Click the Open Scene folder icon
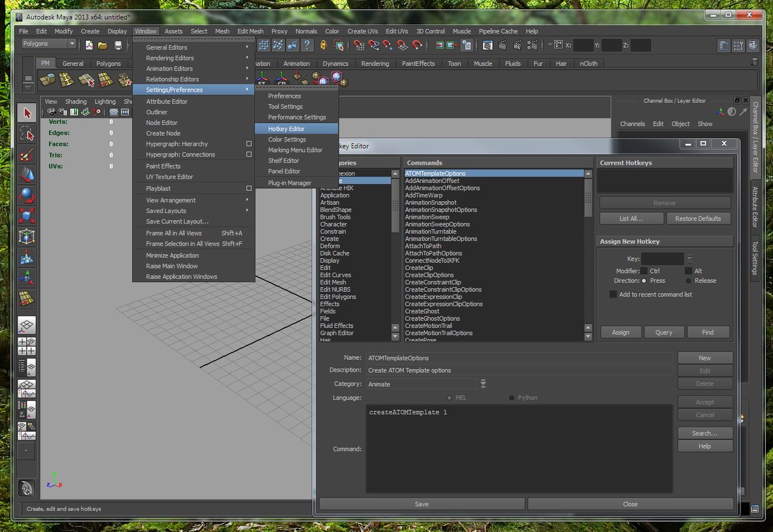 [103, 45]
